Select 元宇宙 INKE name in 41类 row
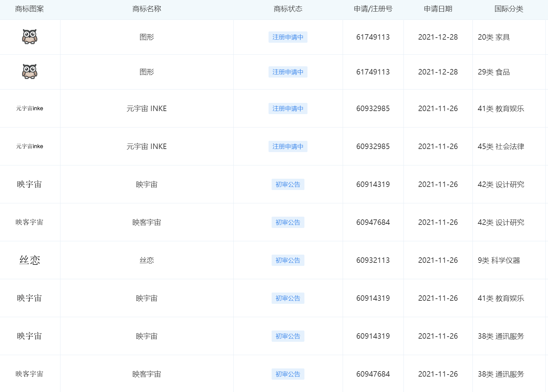Screen dimensions: 548x392 pos(147,108)
